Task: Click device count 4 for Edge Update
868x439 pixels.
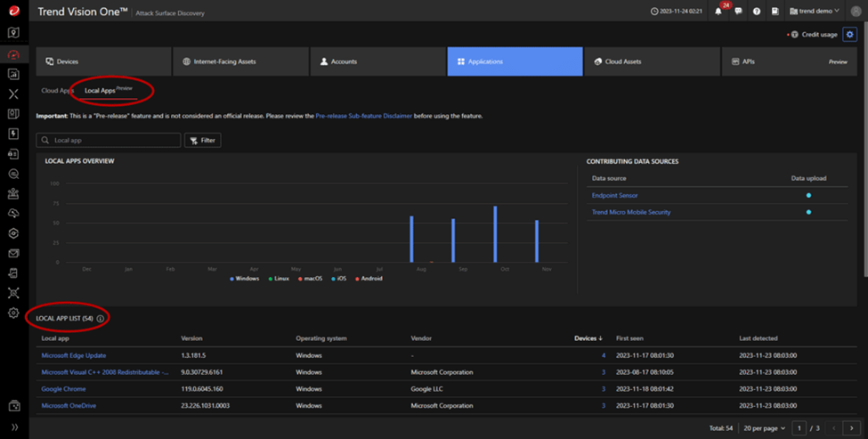Action: (x=604, y=355)
